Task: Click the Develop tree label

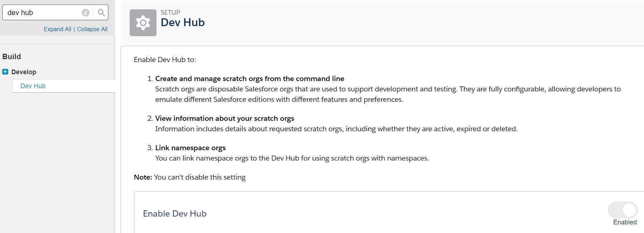Action: (x=24, y=72)
